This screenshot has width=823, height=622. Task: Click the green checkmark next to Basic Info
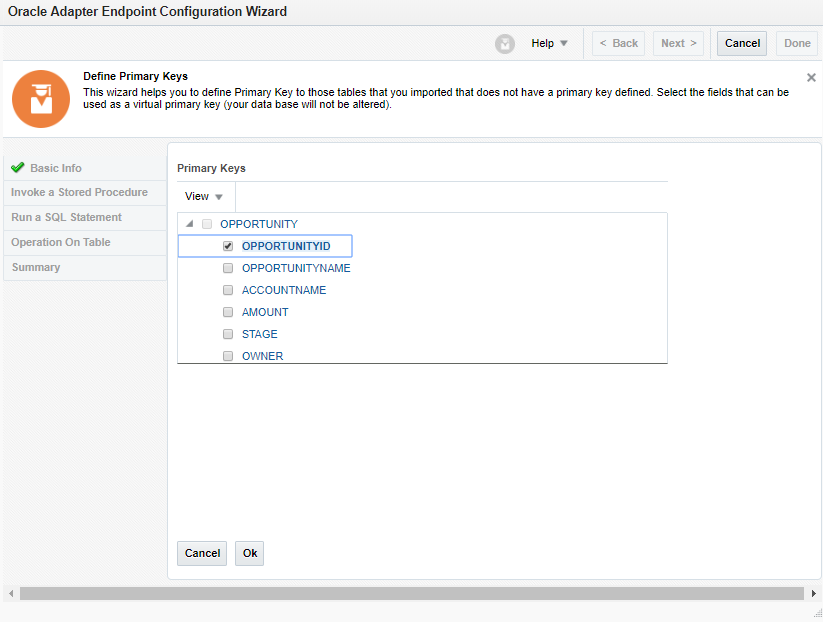[x=18, y=168]
